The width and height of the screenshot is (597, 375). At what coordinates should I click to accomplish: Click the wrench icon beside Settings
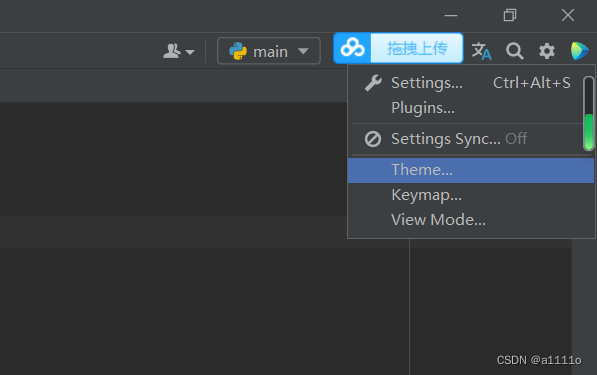373,83
